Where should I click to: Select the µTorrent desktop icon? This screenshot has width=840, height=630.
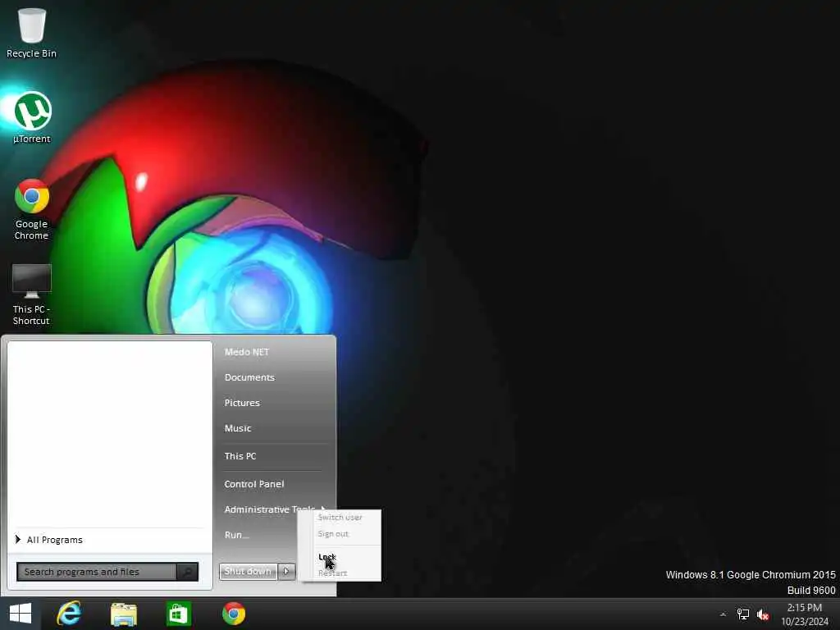(x=32, y=118)
